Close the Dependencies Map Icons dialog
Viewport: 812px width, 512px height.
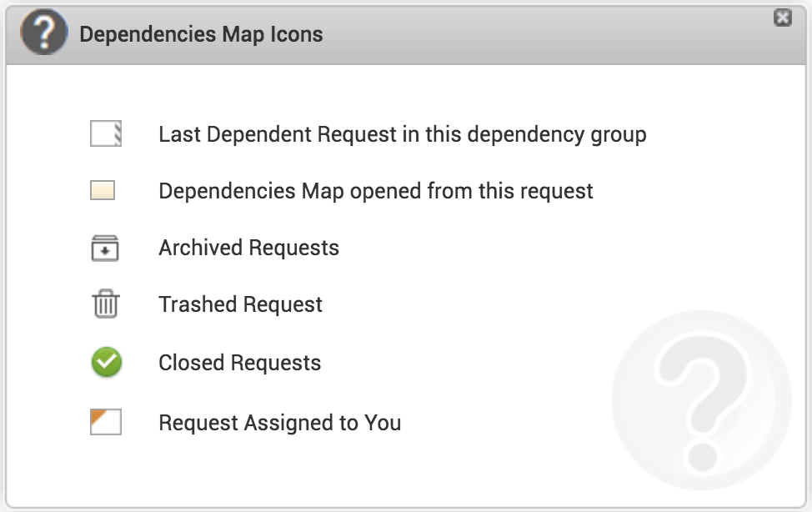click(x=782, y=18)
